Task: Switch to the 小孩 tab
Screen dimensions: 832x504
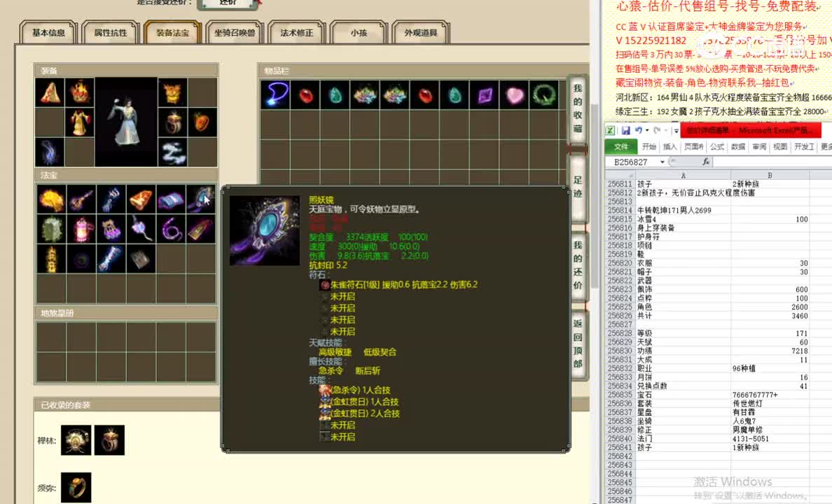Action: click(x=359, y=33)
